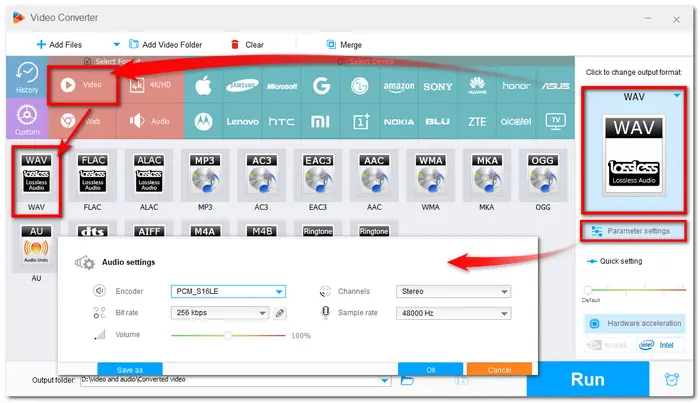Open the Bit rate dropdown
700x403 pixels.
pyautogui.click(x=220, y=313)
